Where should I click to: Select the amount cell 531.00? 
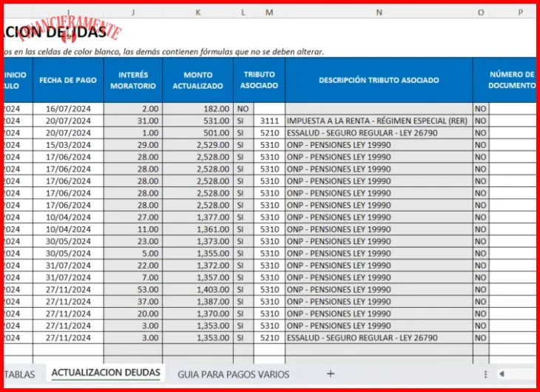(x=198, y=121)
